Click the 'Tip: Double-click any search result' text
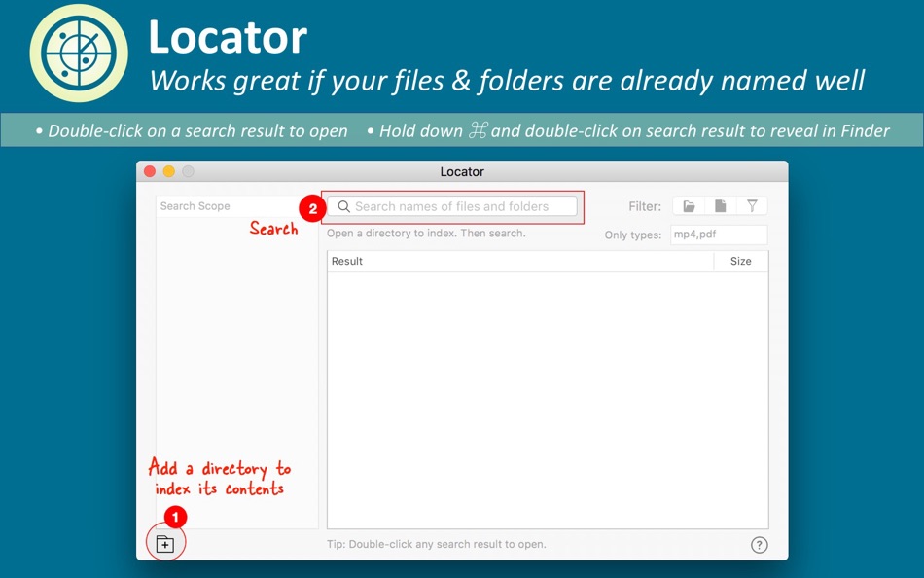The height and width of the screenshot is (578, 924). (436, 544)
